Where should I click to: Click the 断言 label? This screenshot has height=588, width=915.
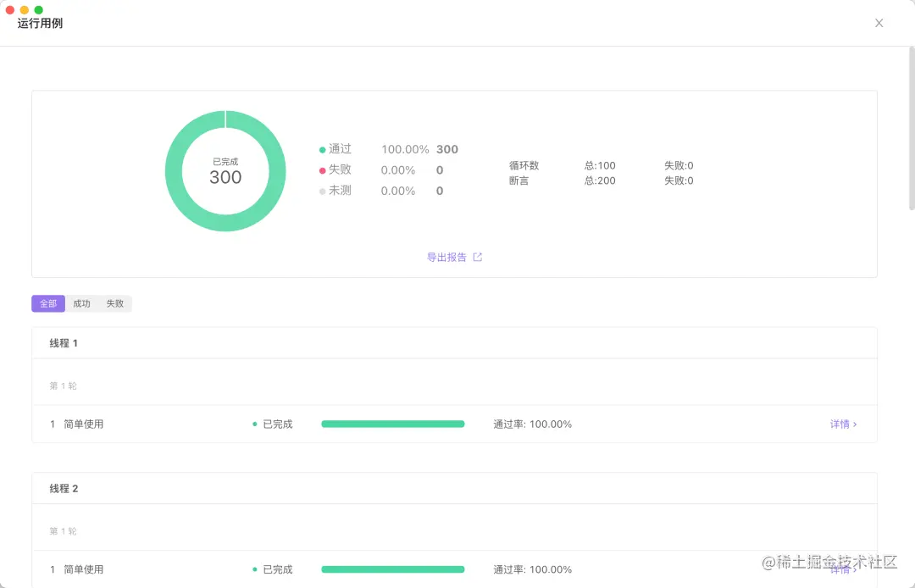click(518, 180)
